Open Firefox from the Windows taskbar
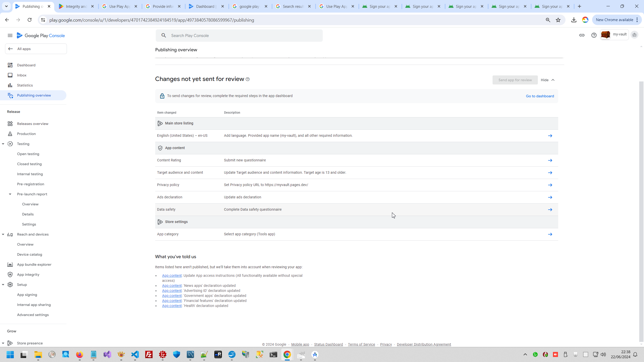Image resolution: width=644 pixels, height=362 pixels. coord(79,354)
